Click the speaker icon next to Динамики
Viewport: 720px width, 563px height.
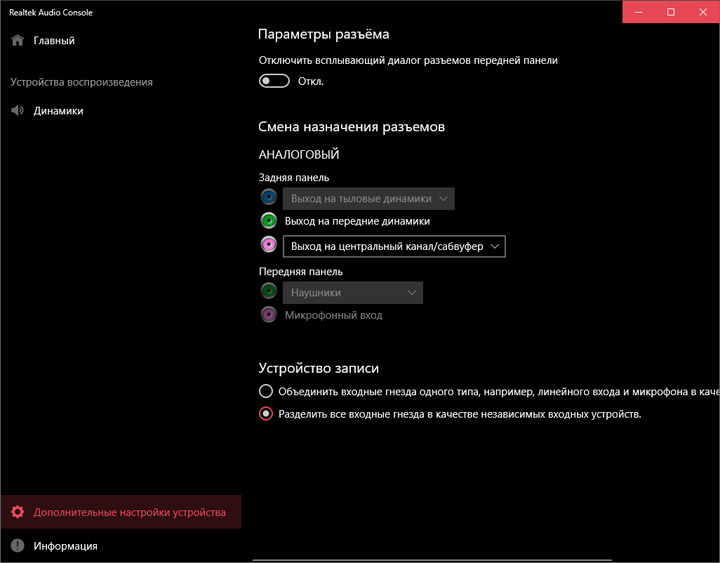click(x=17, y=111)
